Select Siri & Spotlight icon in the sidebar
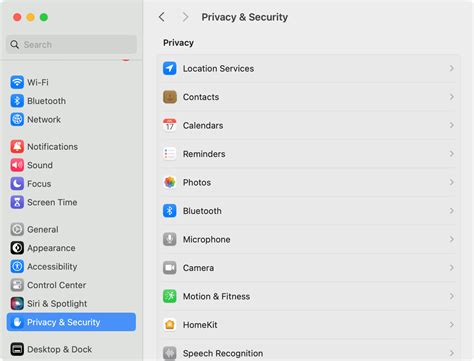Screen dimensions: 474x361 (x=17, y=304)
